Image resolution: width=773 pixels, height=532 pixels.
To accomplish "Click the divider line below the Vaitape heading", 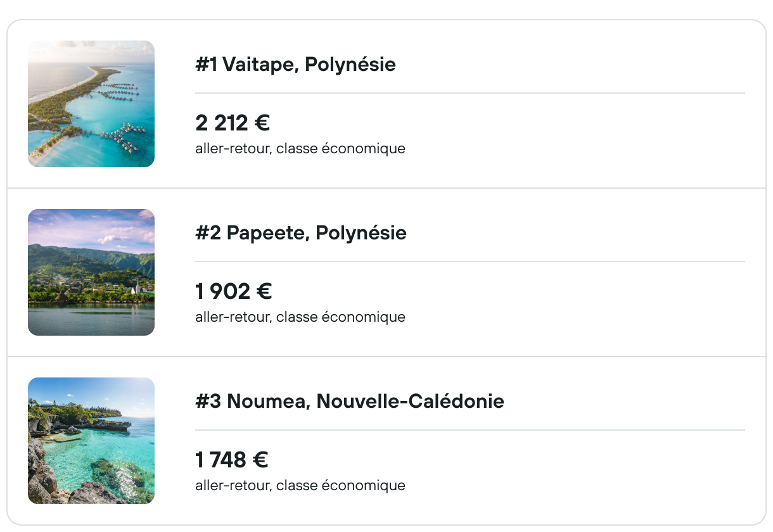I will click(x=470, y=93).
